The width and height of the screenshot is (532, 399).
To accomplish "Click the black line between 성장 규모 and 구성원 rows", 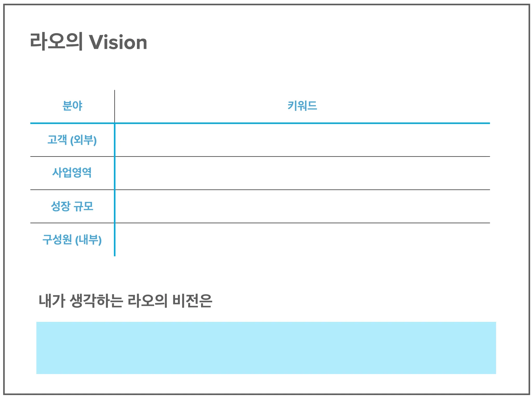I will 260,223.
